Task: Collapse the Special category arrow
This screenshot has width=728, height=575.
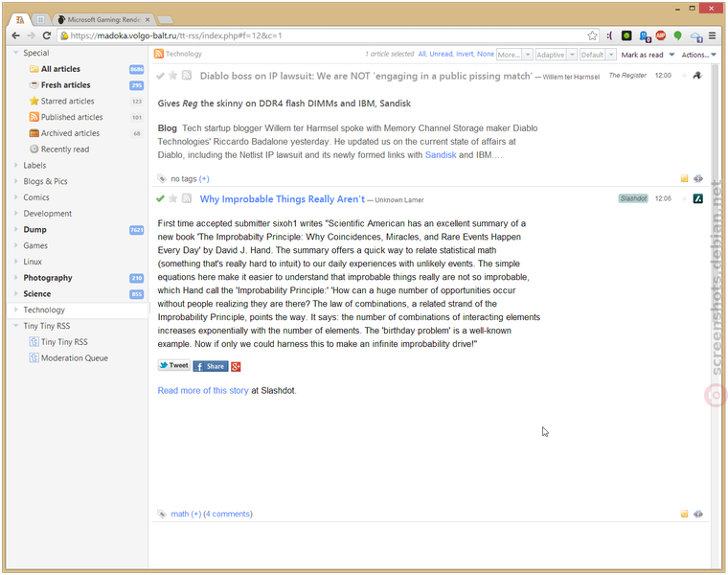Action: [15, 53]
